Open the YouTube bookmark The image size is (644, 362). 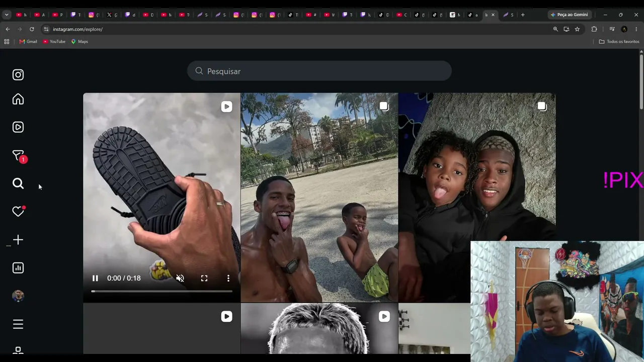pos(54,42)
